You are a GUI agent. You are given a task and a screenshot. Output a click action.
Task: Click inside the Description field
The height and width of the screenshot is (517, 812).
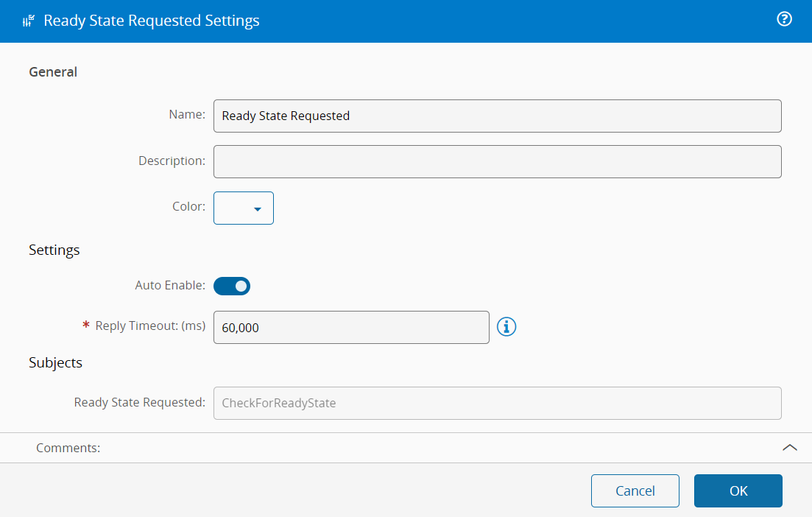tap(497, 161)
